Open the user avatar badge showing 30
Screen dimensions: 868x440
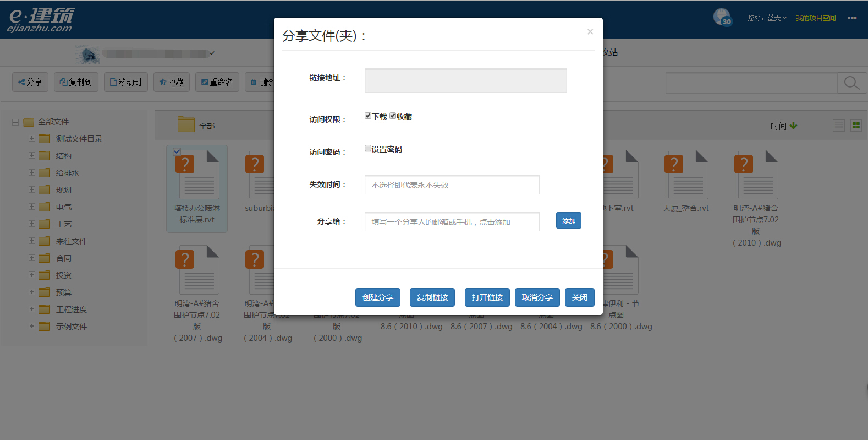(x=722, y=17)
